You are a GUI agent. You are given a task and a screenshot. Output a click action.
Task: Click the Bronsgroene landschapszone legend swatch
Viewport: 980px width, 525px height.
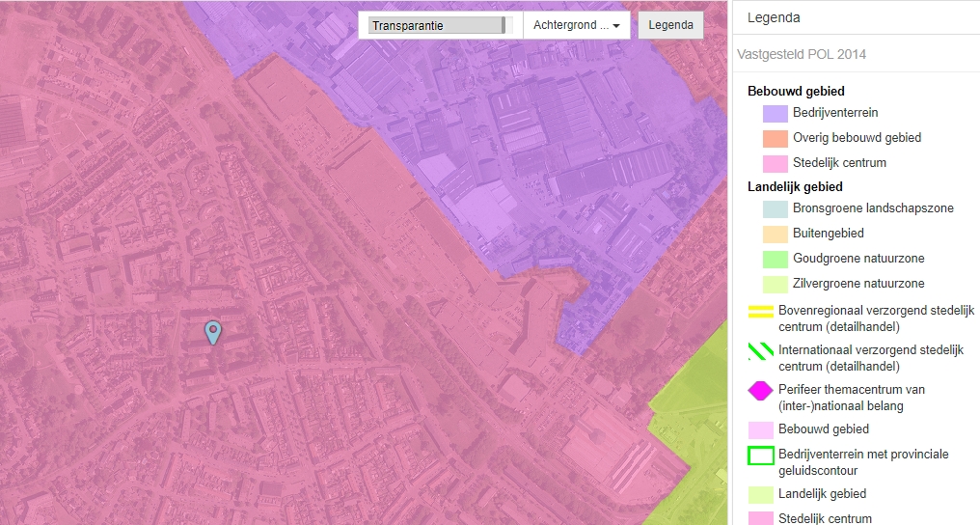[776, 208]
